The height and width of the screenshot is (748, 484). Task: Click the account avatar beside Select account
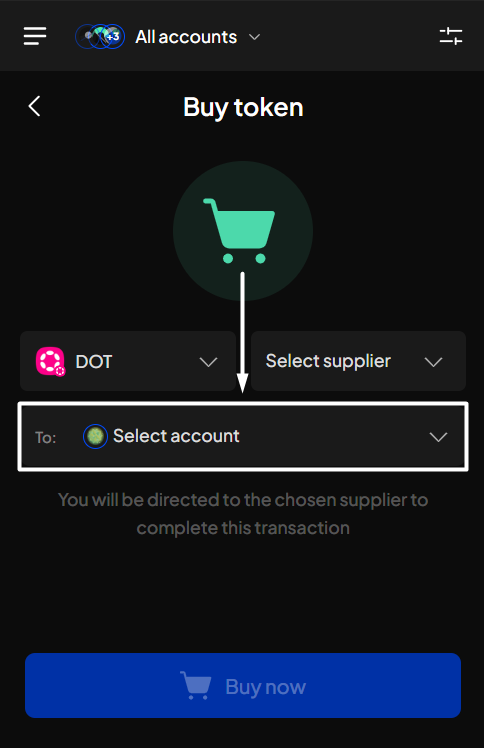[x=95, y=436]
